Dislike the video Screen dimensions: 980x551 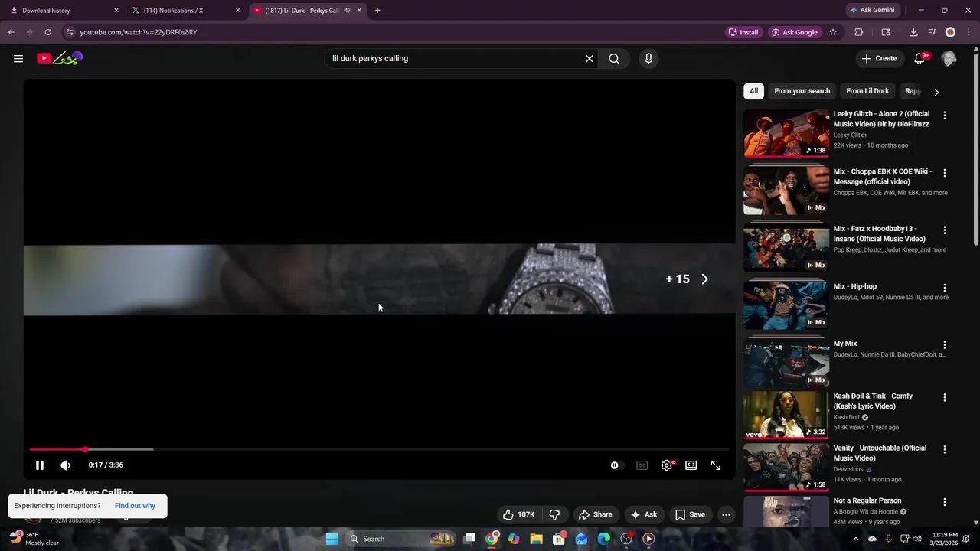point(555,514)
